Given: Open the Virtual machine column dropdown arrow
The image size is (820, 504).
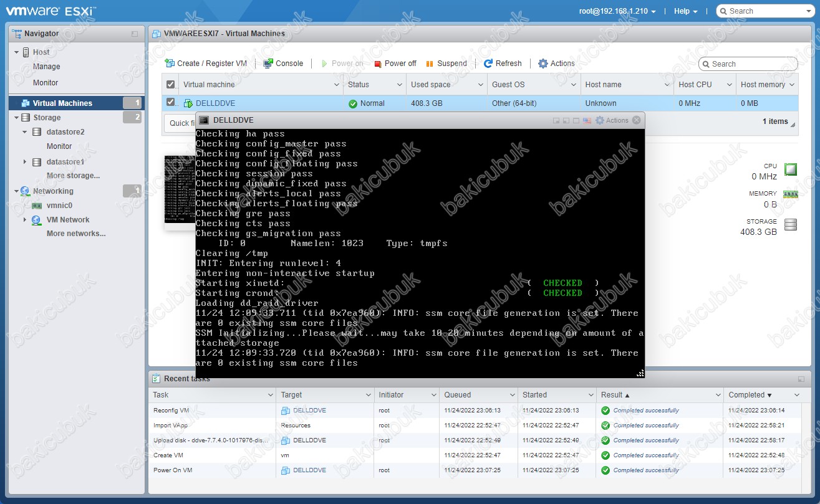Looking at the screenshot, I should [x=335, y=85].
